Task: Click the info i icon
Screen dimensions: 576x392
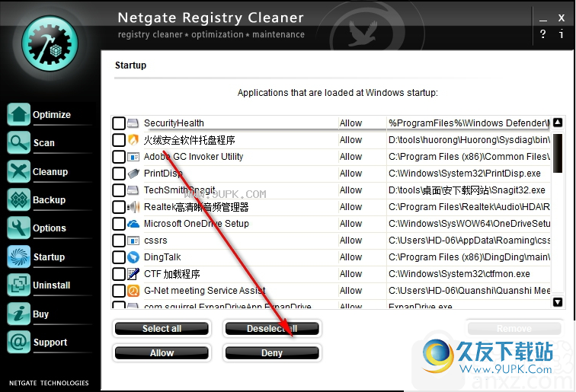Action: pos(561,34)
